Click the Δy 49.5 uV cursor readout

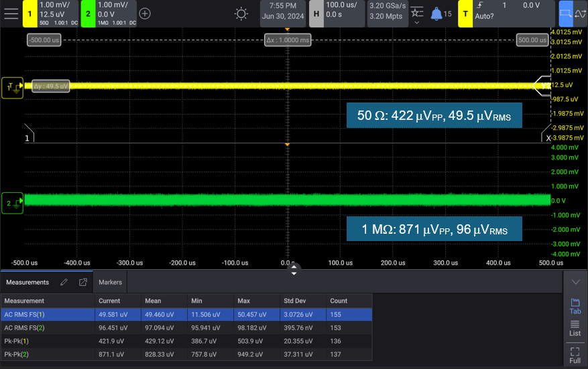pos(51,86)
